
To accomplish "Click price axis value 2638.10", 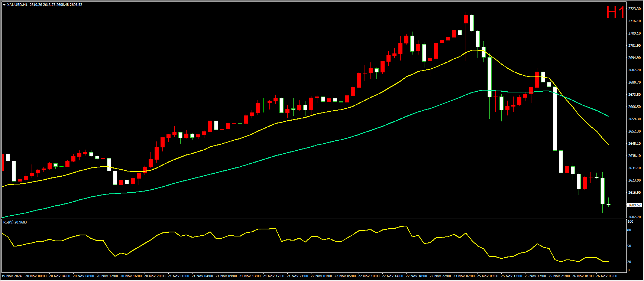I will 634,156.
